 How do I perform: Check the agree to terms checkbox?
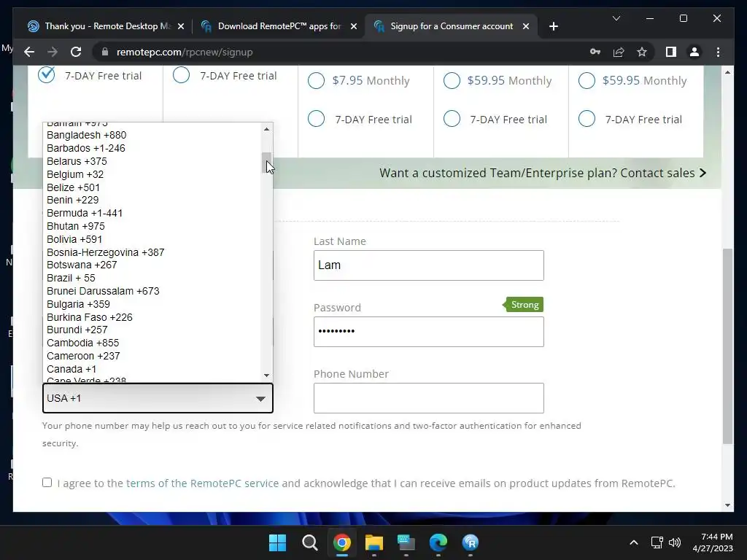47,483
